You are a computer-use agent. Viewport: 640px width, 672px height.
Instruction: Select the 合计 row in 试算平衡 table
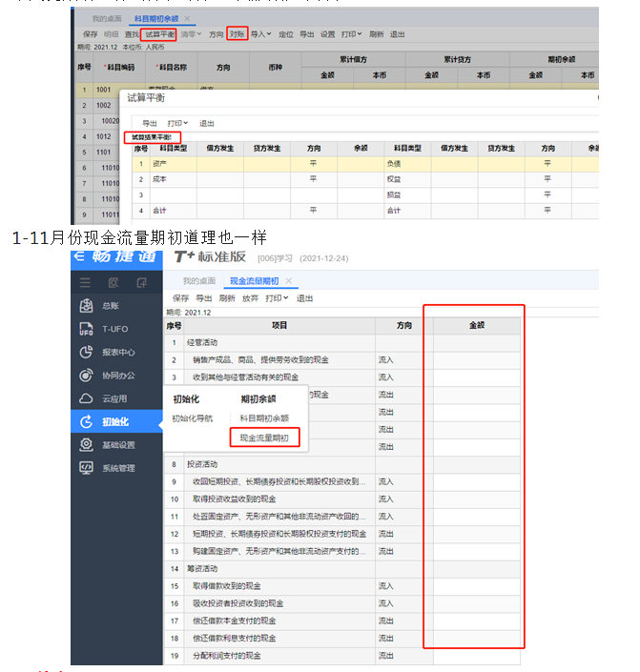coord(365,211)
